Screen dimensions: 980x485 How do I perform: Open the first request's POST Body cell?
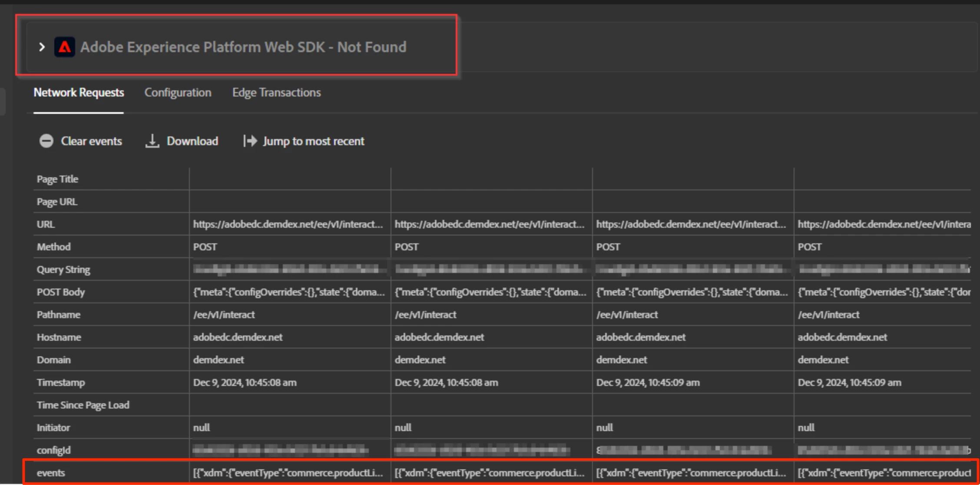point(289,292)
